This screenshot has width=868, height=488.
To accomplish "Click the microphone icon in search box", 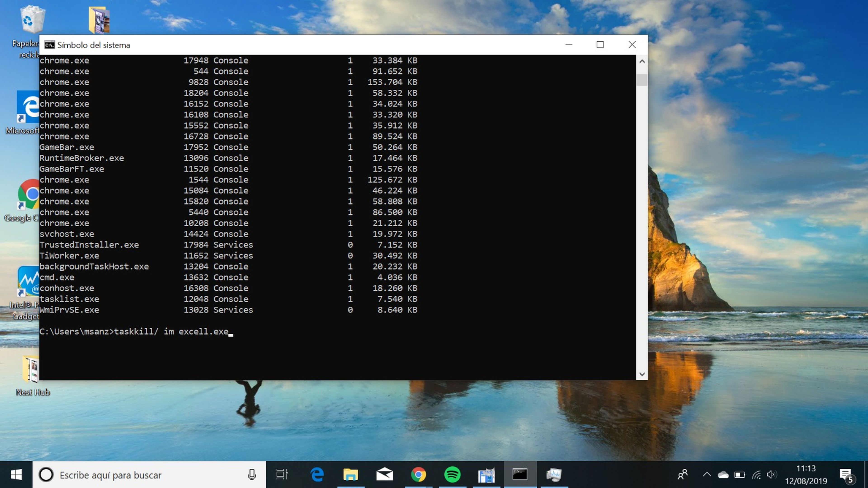I will click(x=252, y=474).
